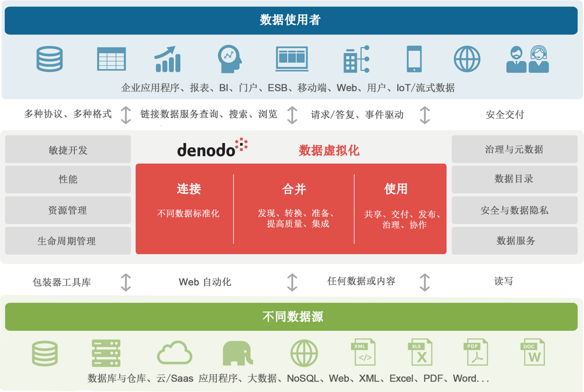This screenshot has height=392, width=584.
Task: Click the green PDF document icon
Action: point(477,352)
